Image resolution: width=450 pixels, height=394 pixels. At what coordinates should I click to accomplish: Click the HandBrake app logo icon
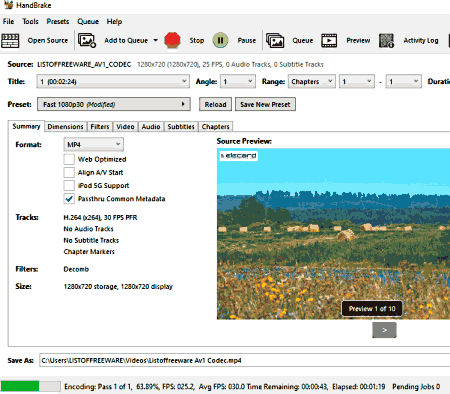point(8,5)
